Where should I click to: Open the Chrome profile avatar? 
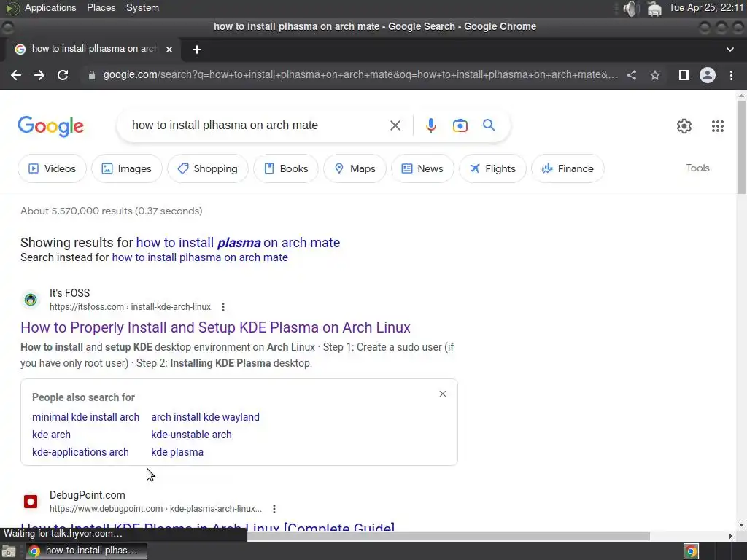click(x=708, y=75)
